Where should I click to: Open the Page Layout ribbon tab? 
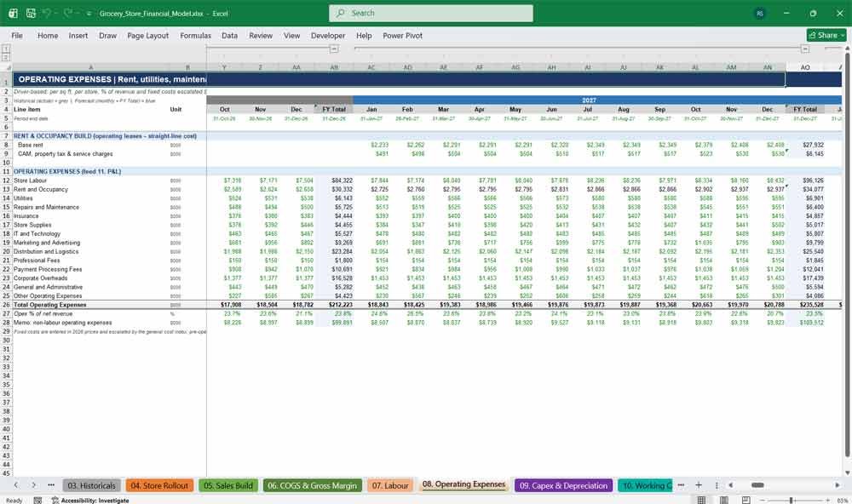tap(147, 35)
